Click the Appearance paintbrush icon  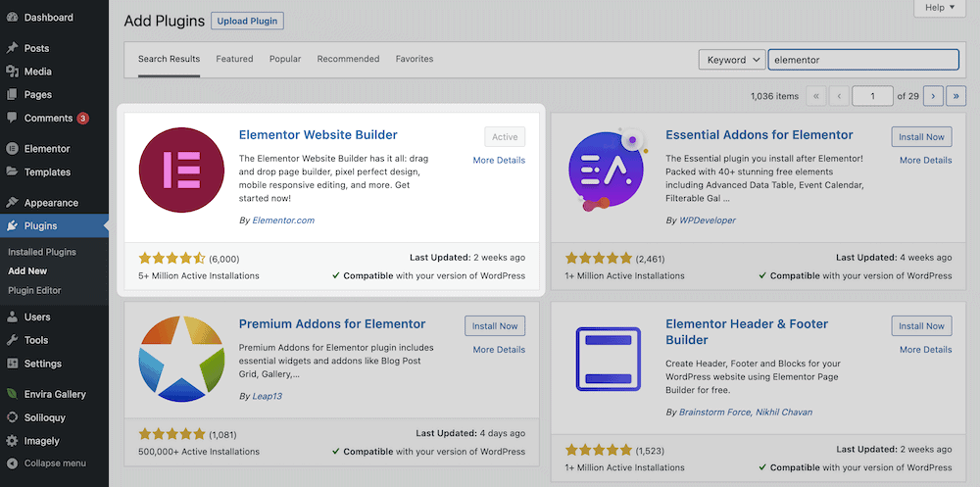coord(12,203)
